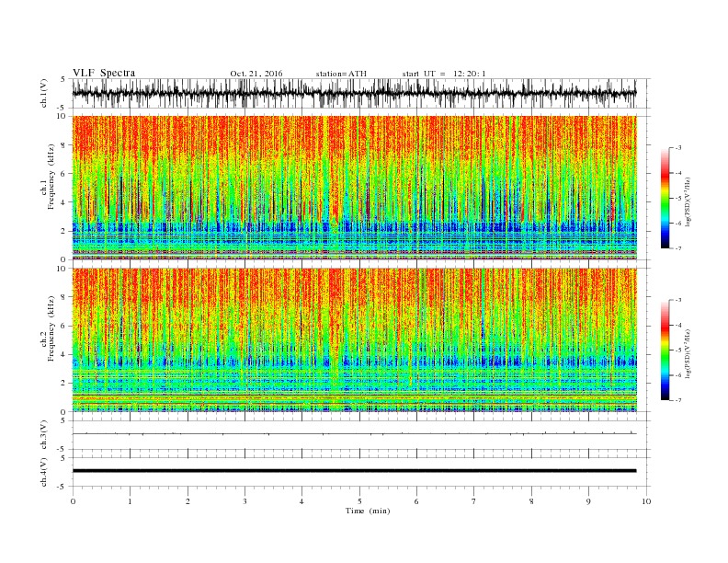Select the "start UT = 12:20: 1" text
The image size is (728, 563).
[444, 74]
